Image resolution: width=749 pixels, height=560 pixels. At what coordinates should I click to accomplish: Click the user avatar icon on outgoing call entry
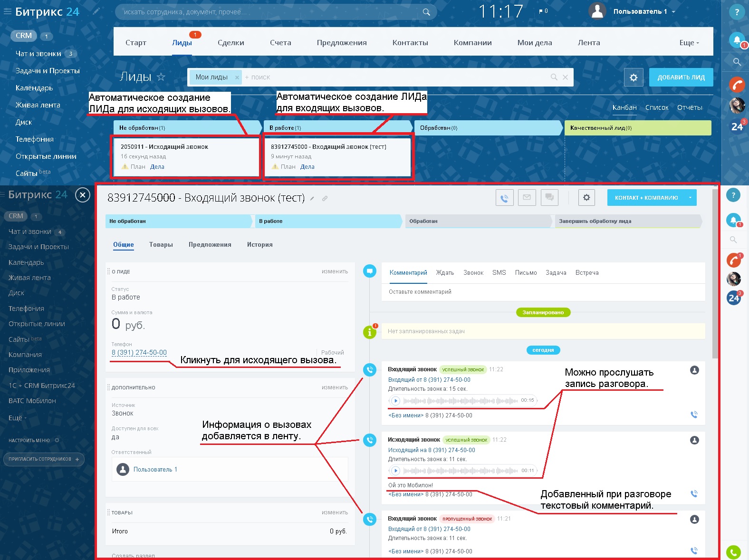694,440
